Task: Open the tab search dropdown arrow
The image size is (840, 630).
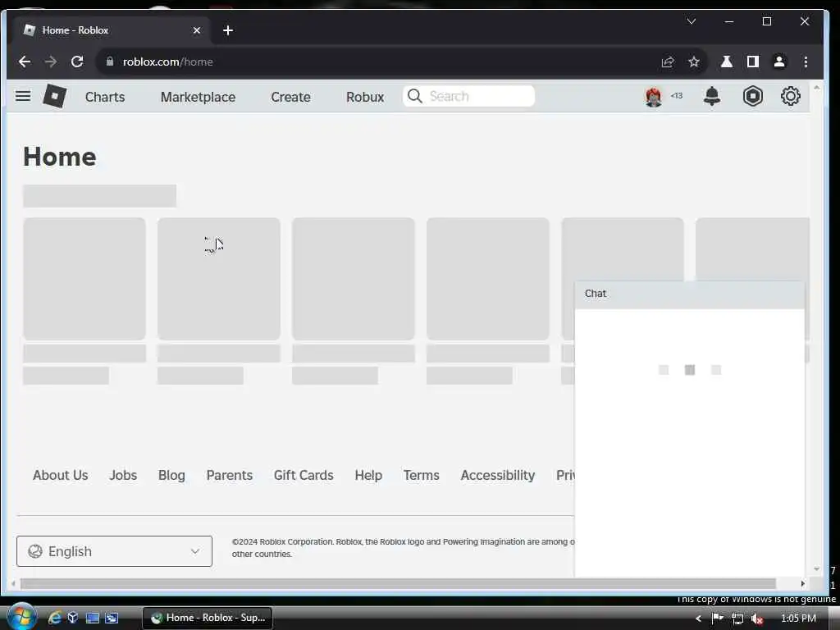Action: pos(691,21)
